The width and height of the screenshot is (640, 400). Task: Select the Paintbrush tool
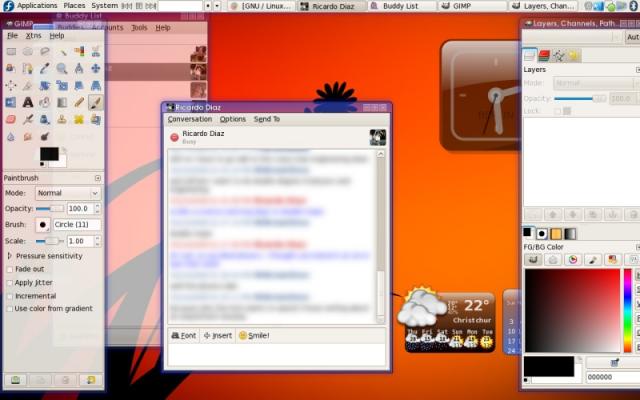click(x=96, y=102)
